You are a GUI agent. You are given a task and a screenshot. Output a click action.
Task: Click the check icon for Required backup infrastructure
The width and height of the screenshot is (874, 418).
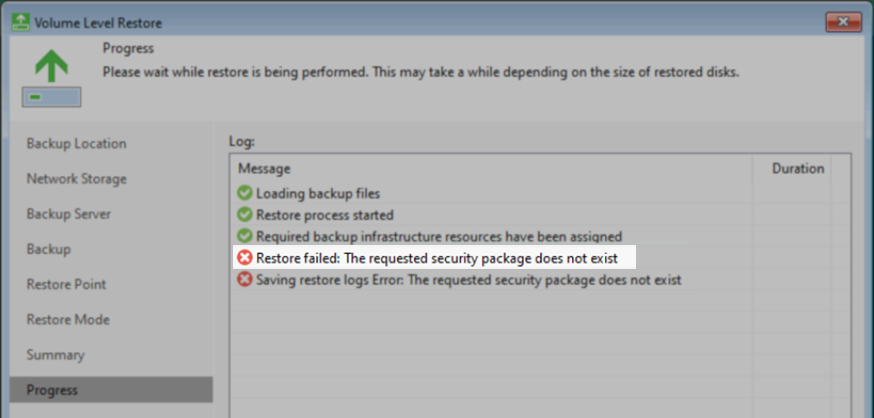(245, 236)
